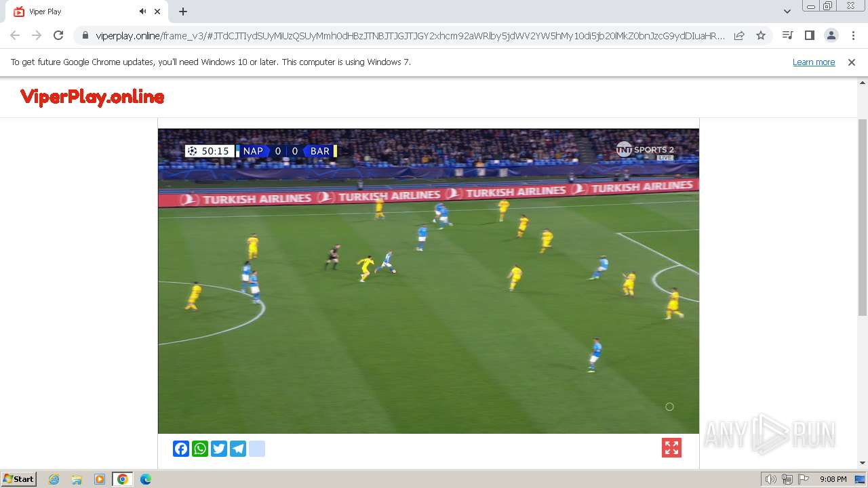Image resolution: width=868 pixels, height=488 pixels.
Task: Go back to previous page
Action: [x=15, y=35]
